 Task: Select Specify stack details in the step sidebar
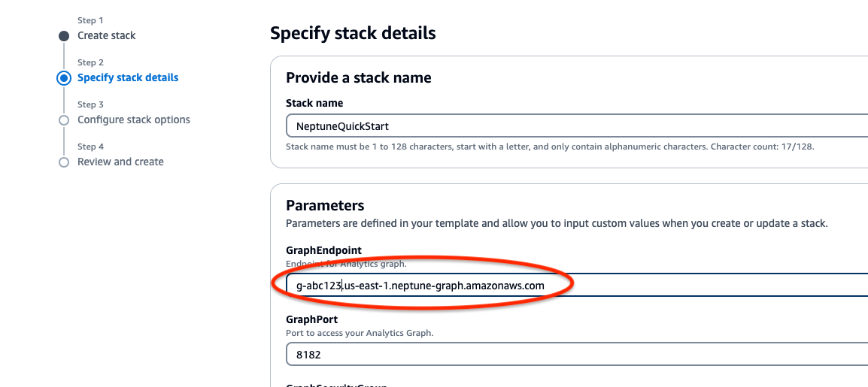point(128,78)
